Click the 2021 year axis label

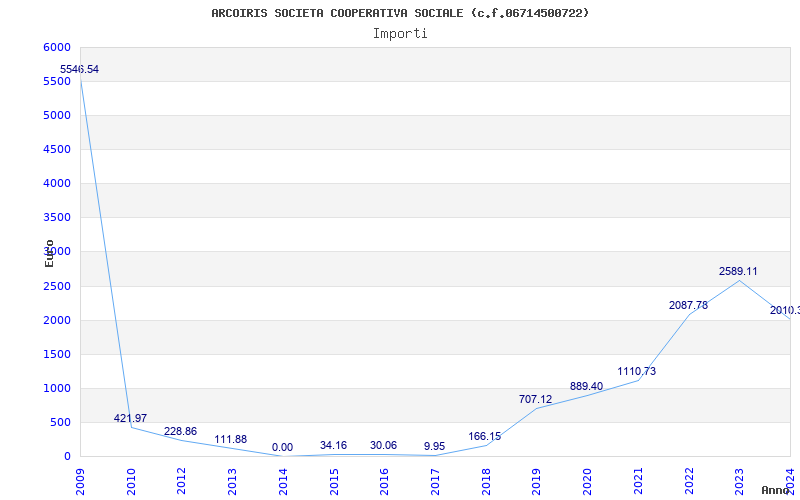pos(638,482)
